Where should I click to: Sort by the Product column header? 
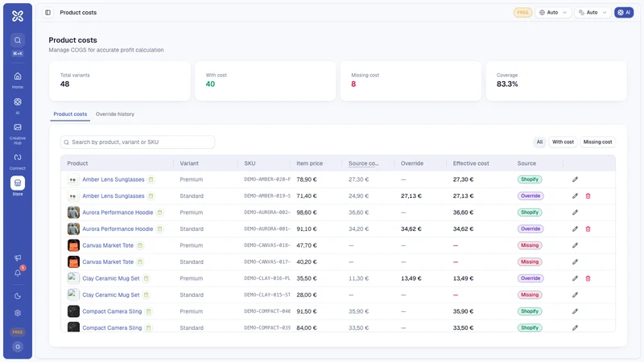pos(77,163)
